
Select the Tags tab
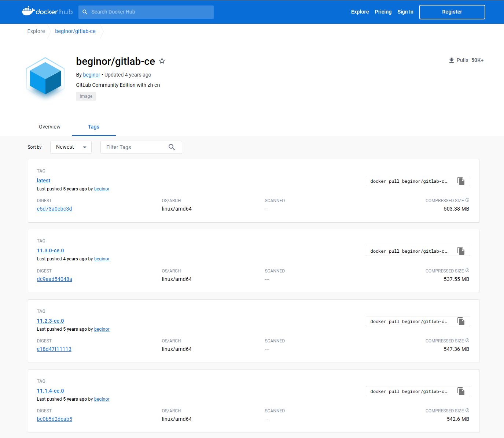tap(94, 127)
